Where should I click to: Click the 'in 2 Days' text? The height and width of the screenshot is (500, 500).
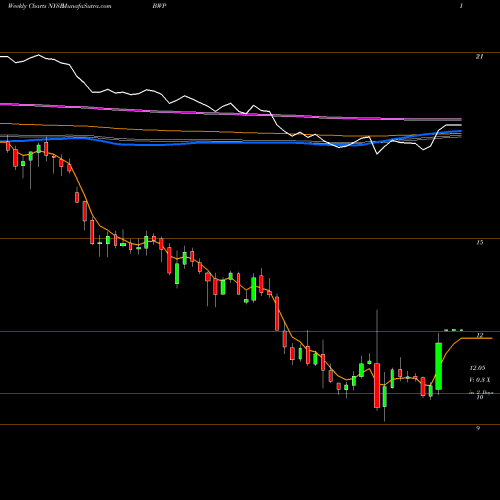[481, 392]
